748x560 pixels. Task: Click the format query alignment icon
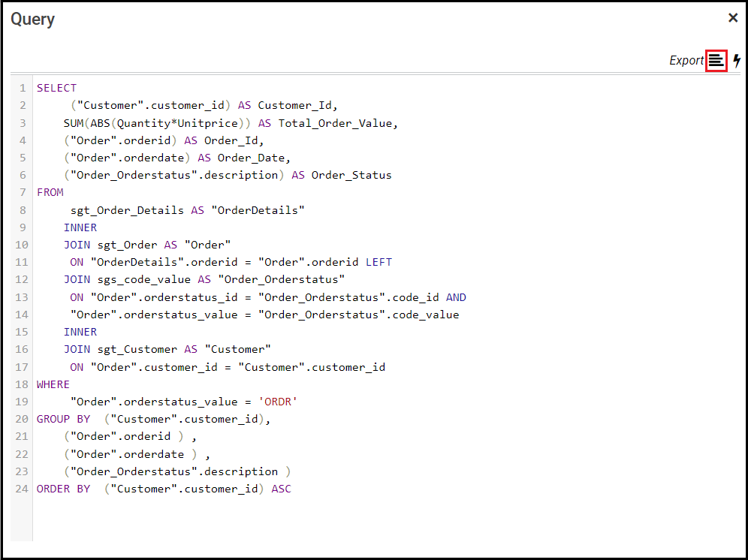tap(716, 61)
